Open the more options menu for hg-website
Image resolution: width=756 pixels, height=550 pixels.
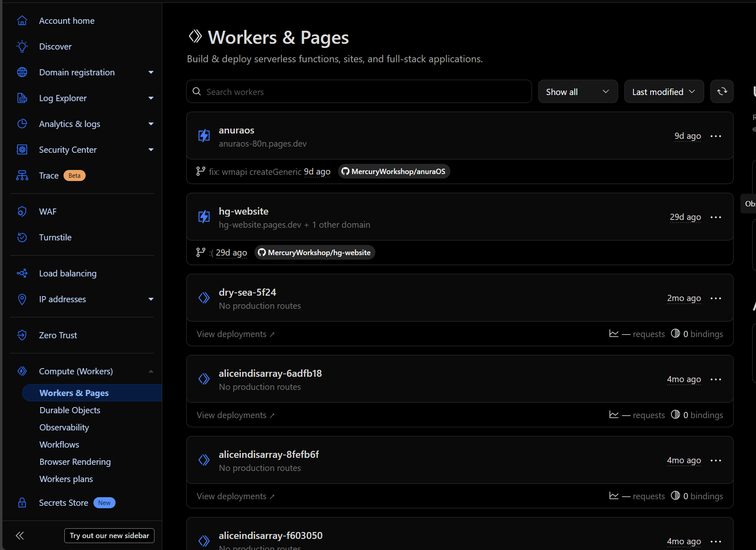click(x=716, y=217)
